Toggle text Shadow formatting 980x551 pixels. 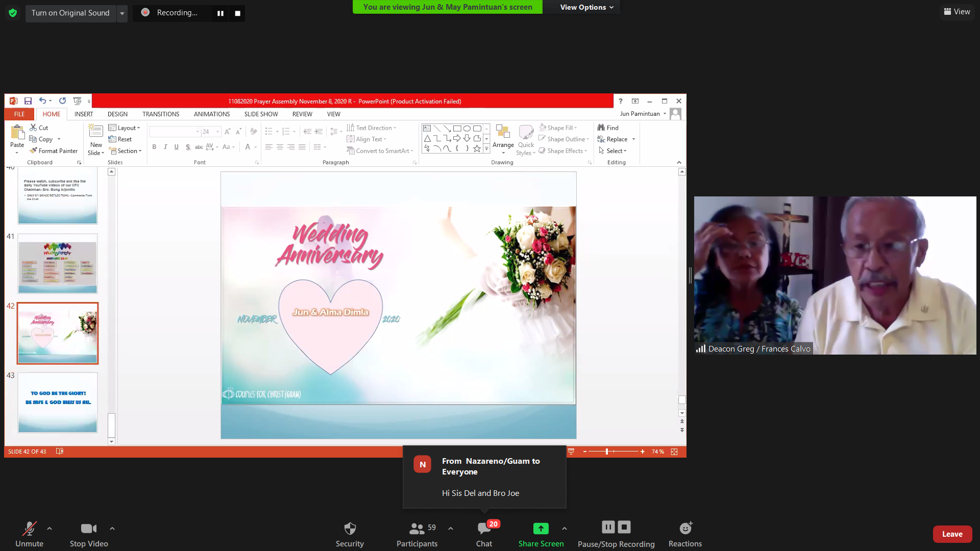pyautogui.click(x=188, y=147)
